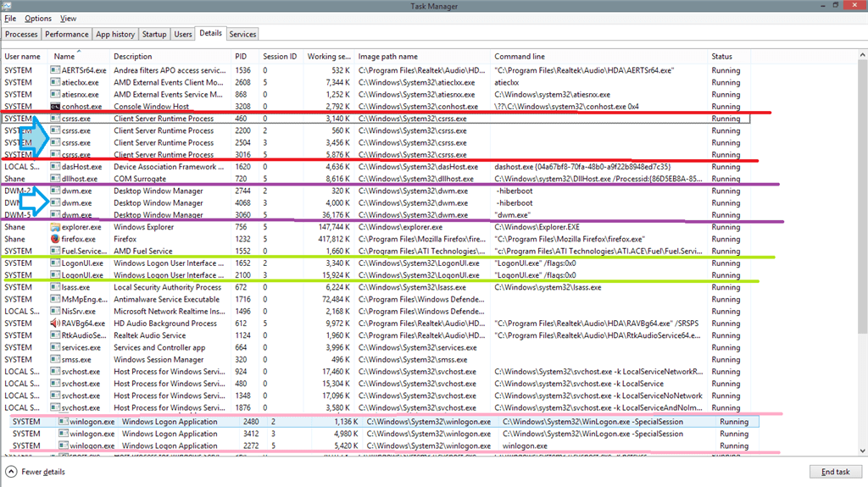868x487 pixels.
Task: Click icon of winlogon.exe PID 3412
Action: click(64, 434)
